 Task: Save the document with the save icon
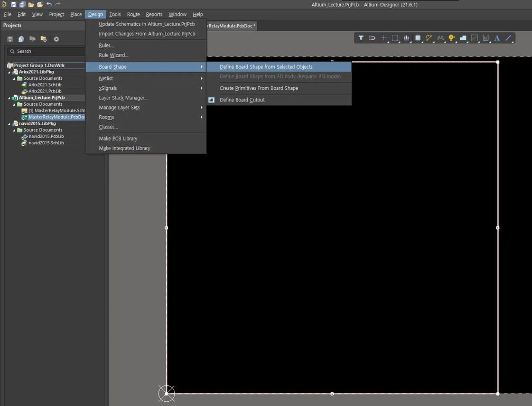(14, 4)
